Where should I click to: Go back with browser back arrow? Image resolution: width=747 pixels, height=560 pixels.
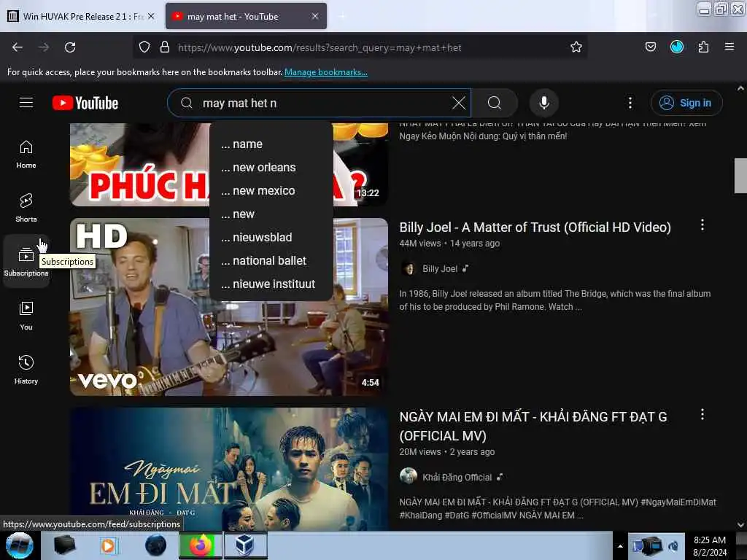coord(18,47)
